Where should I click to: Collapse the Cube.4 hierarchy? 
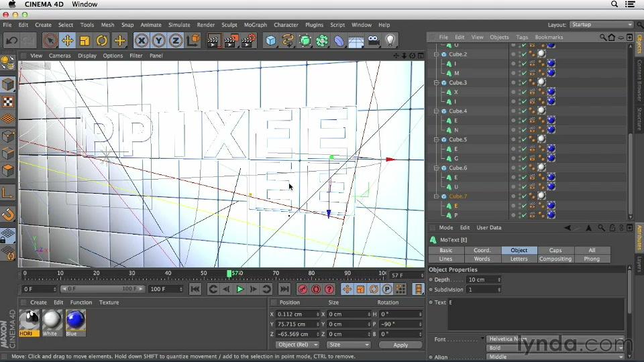(436, 111)
